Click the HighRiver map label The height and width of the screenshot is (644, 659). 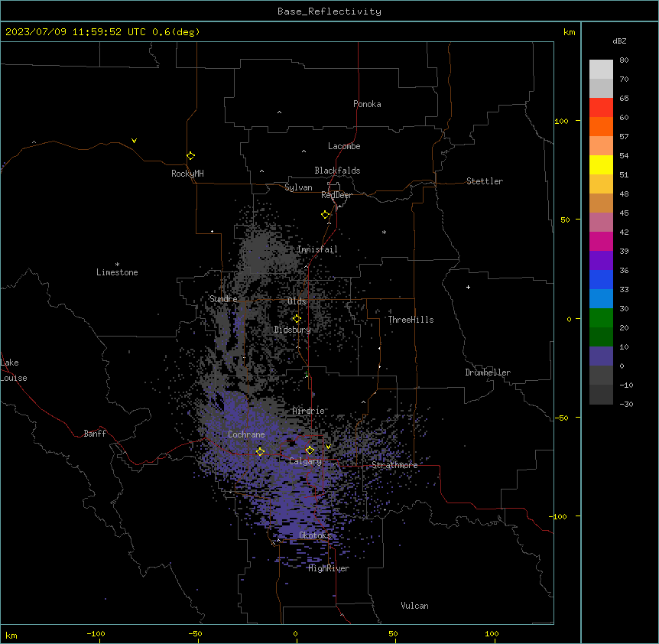tap(329, 568)
